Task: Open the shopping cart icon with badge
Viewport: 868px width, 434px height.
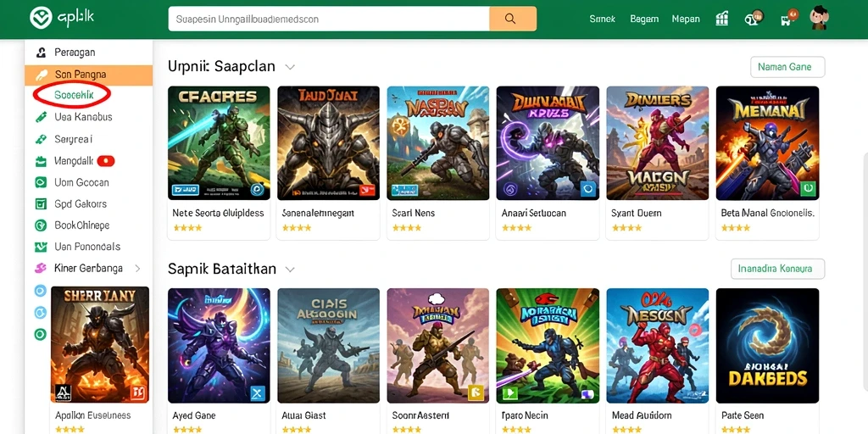Action: pos(787,19)
